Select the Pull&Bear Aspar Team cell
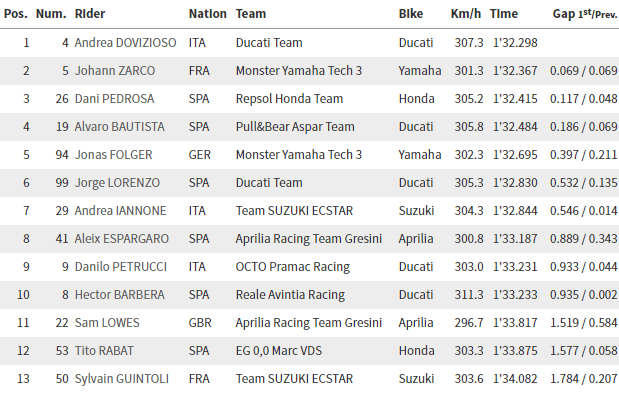This screenshot has width=619, height=393. point(295,127)
